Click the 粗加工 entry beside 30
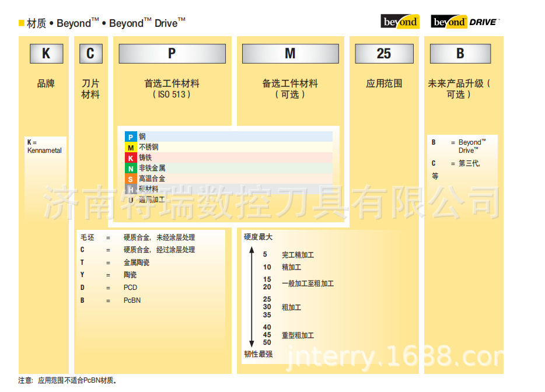This screenshot has width=545, height=392. pyautogui.click(x=291, y=307)
